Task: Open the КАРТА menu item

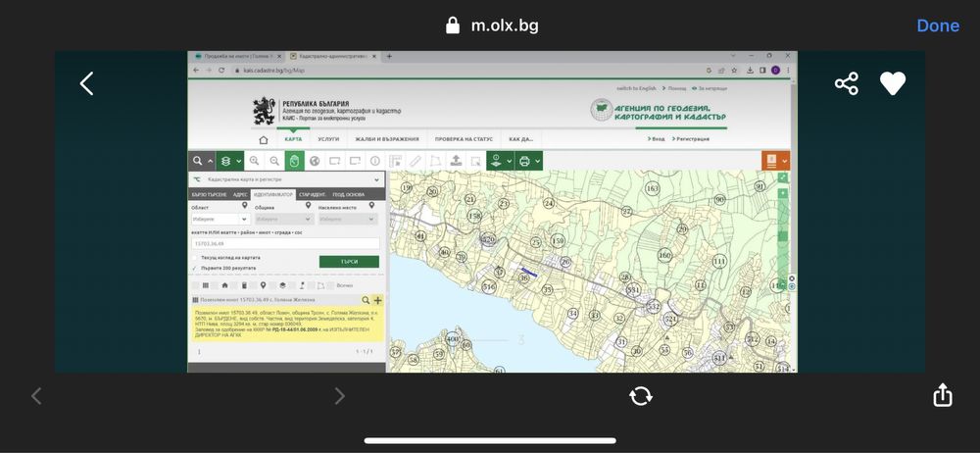Action: [293, 139]
